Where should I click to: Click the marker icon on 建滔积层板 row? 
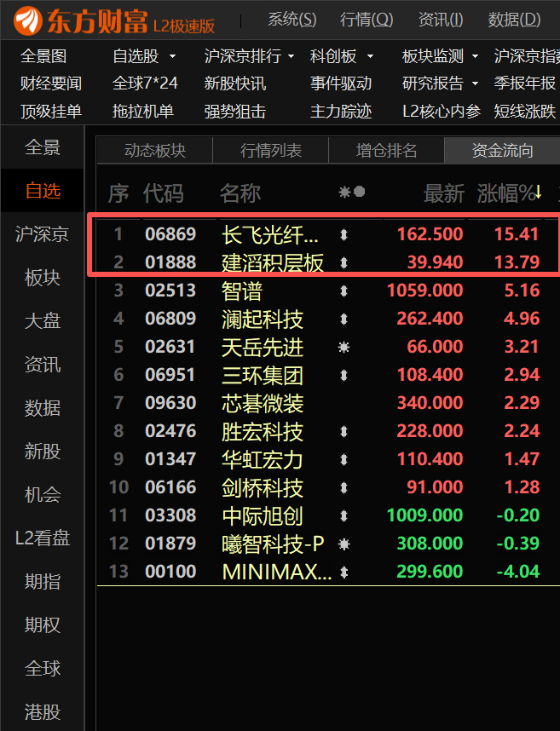pos(344,263)
